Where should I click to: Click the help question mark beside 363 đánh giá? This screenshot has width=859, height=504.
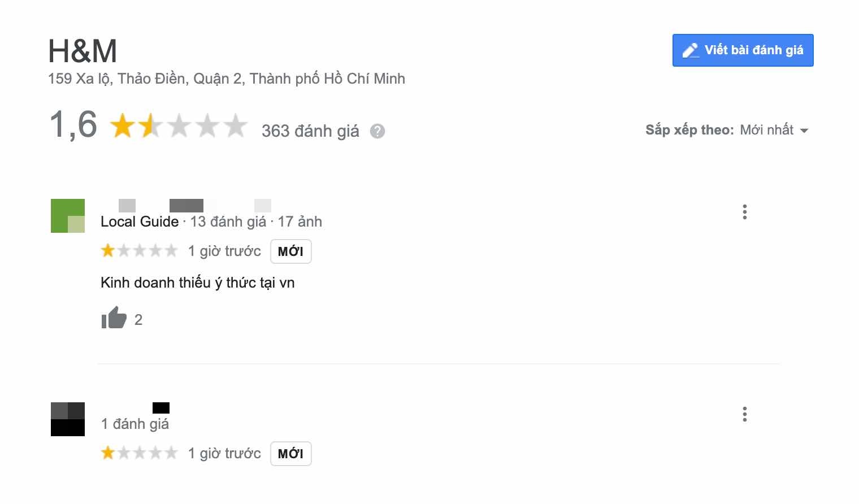point(378,131)
